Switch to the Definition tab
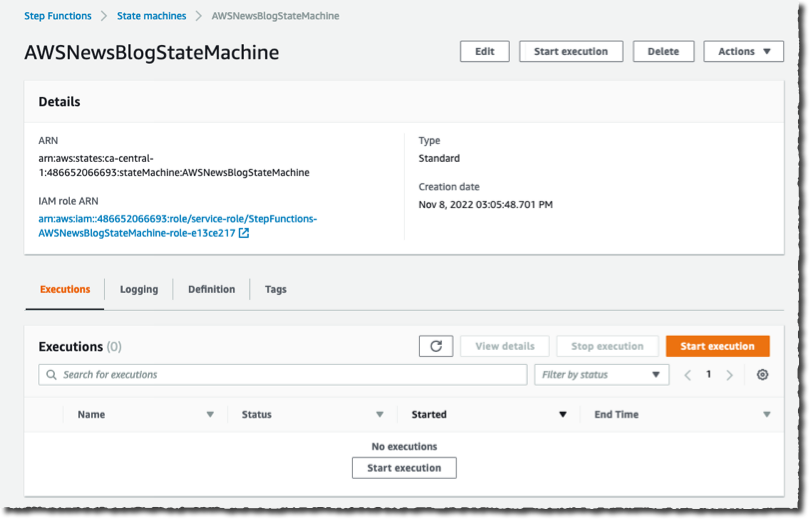 [211, 289]
